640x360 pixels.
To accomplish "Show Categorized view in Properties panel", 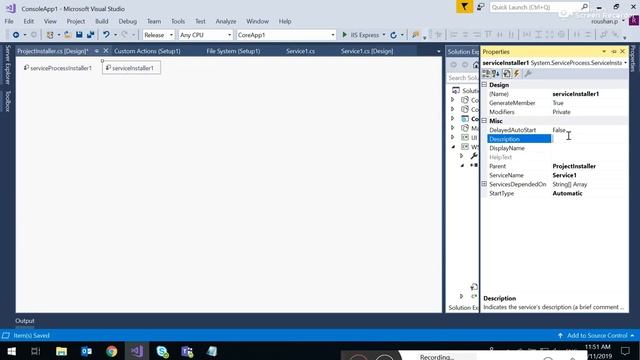I will [486, 73].
